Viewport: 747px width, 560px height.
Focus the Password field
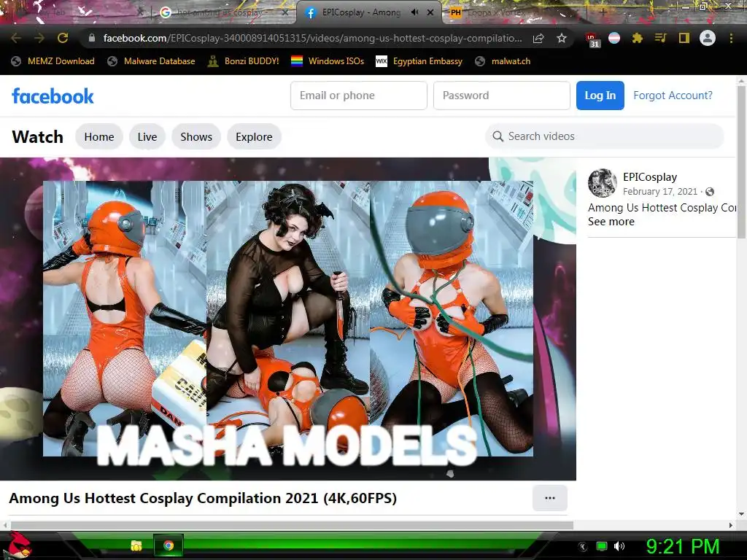point(502,96)
